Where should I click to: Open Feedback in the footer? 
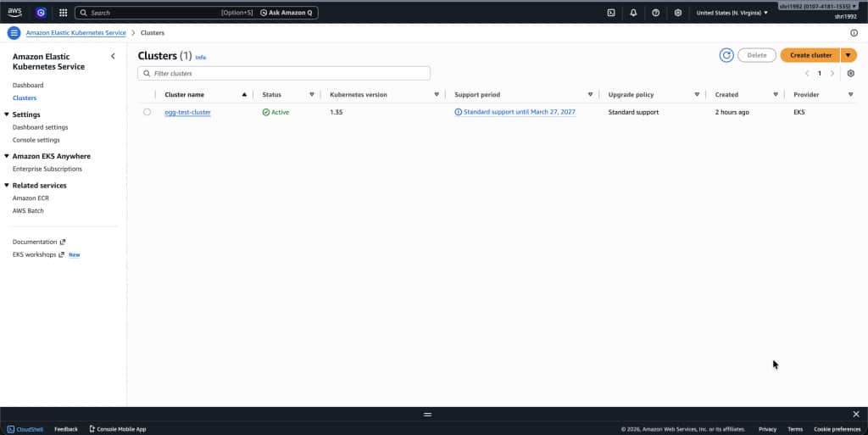(66, 429)
